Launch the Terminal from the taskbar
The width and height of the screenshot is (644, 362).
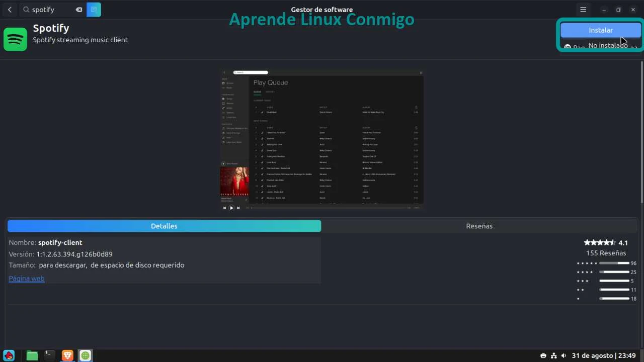pyautogui.click(x=49, y=355)
